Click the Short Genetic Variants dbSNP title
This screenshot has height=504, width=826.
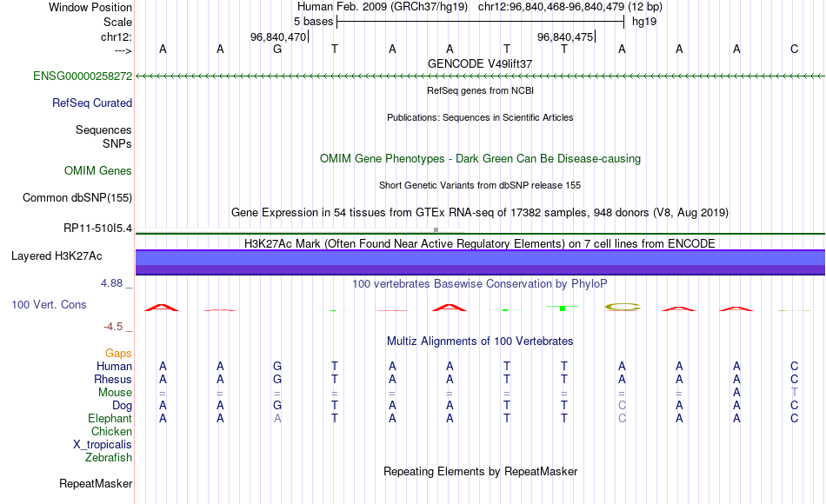[480, 185]
